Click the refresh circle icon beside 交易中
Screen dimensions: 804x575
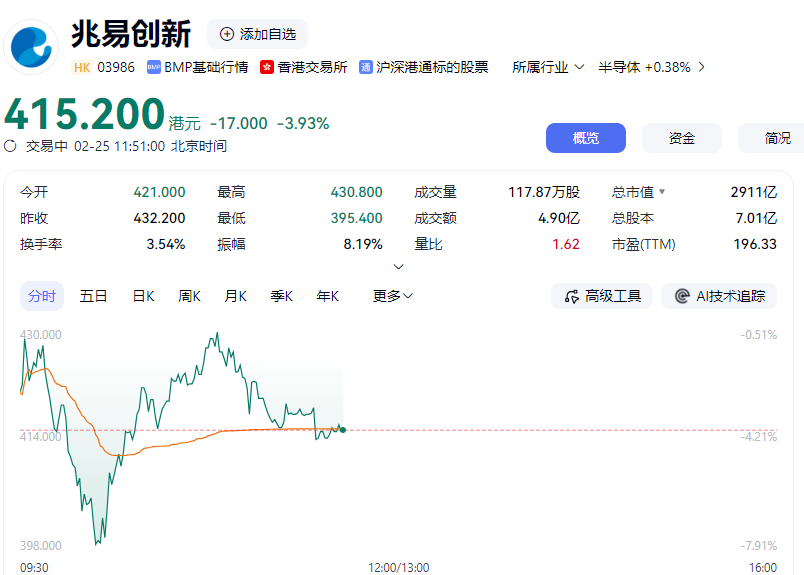[10, 146]
